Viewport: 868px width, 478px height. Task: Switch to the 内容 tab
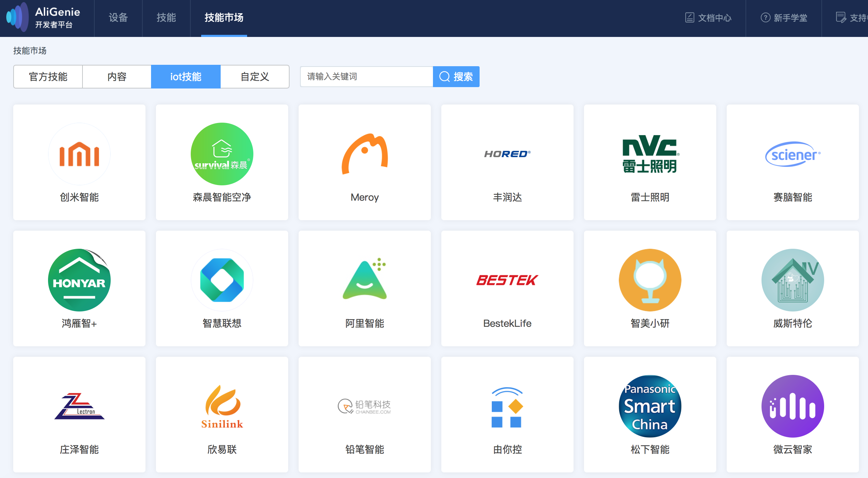click(x=117, y=77)
